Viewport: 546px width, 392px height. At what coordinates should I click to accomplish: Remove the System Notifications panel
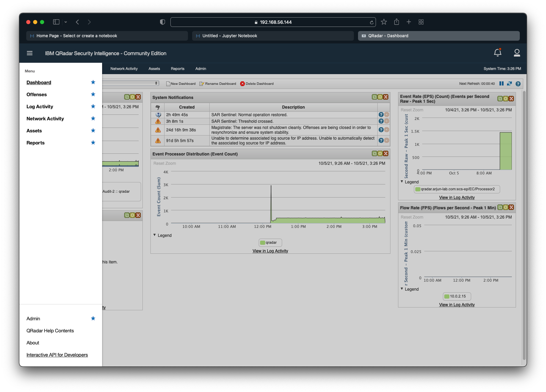click(x=386, y=97)
